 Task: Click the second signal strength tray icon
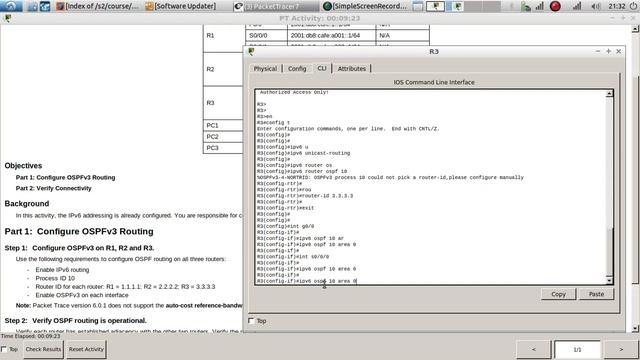(577, 6)
